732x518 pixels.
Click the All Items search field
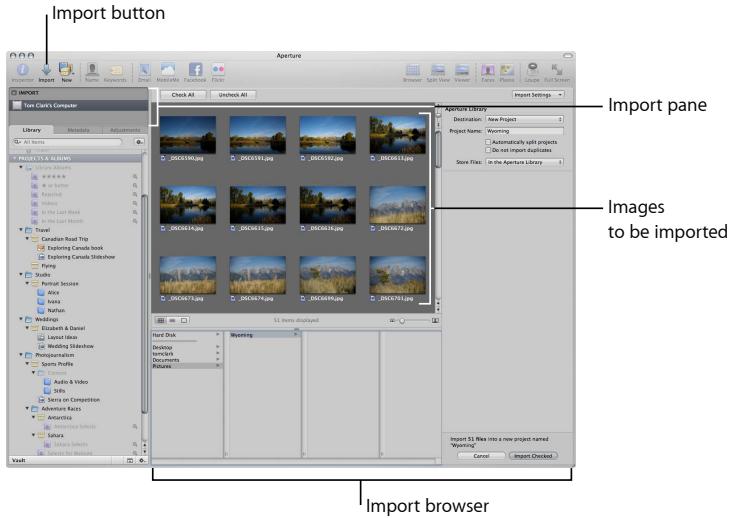67,142
